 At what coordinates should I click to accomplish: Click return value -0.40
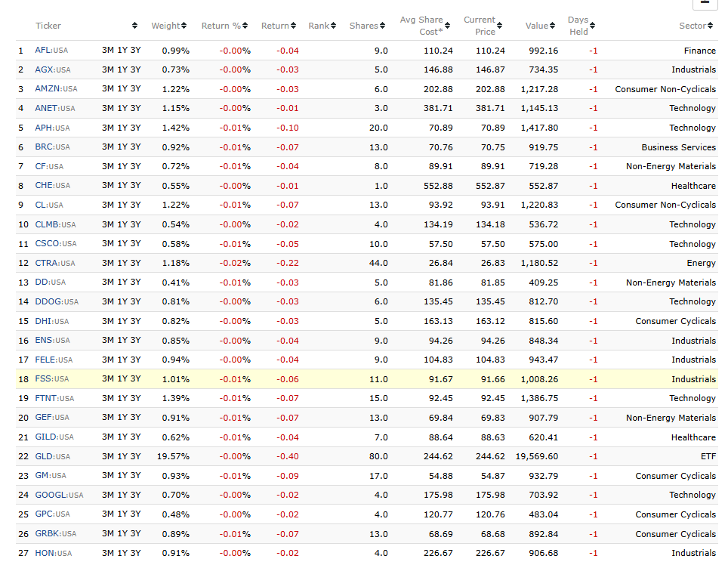[x=288, y=456]
